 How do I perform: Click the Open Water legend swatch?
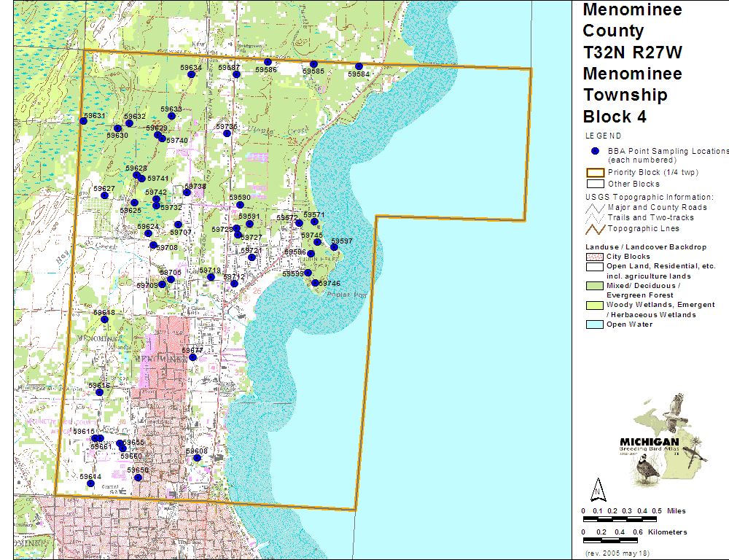[594, 324]
